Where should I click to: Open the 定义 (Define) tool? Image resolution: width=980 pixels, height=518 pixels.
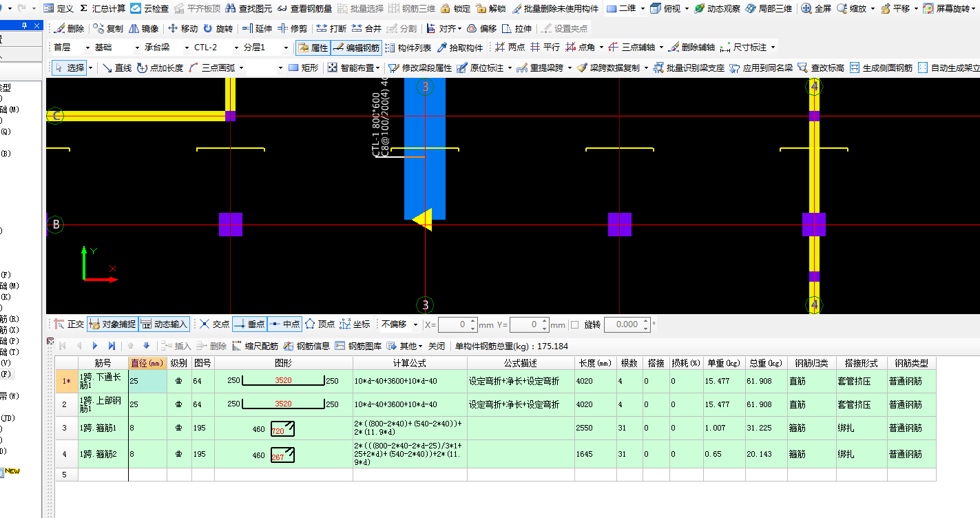[58, 8]
